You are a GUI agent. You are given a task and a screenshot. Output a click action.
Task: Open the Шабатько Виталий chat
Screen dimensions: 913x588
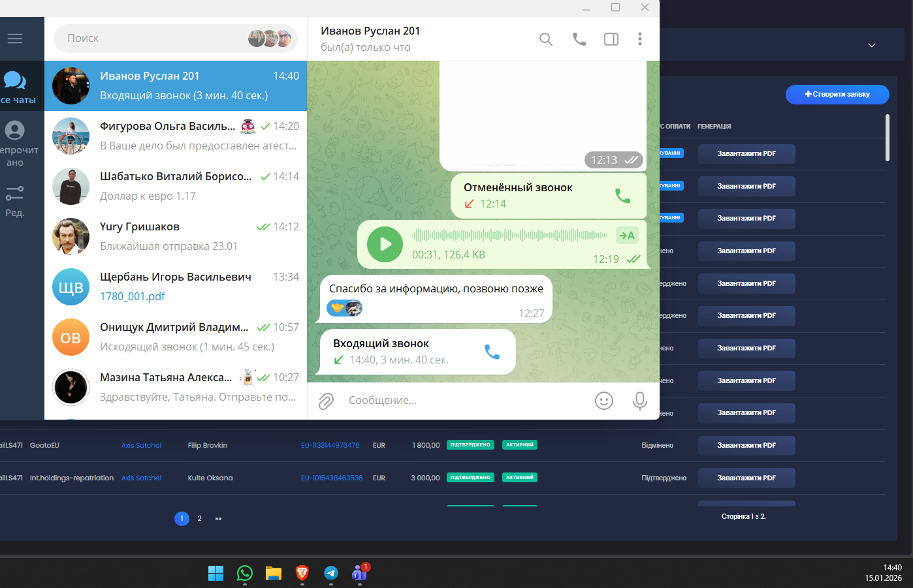(176, 187)
